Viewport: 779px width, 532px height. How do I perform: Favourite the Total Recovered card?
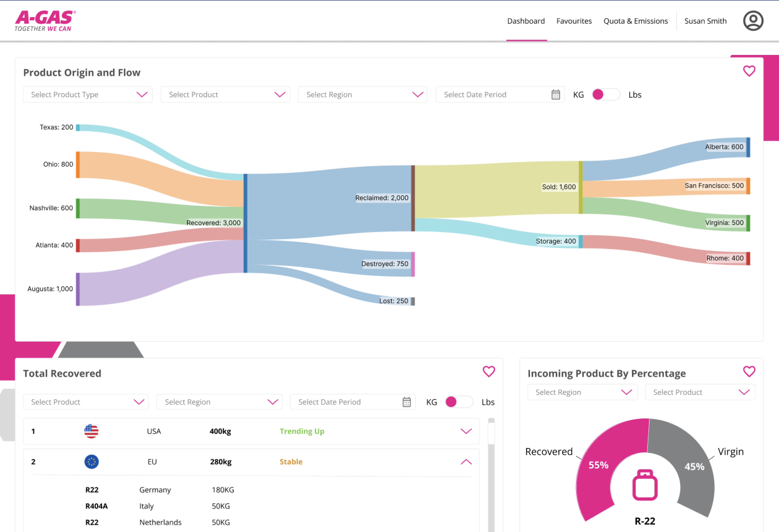pos(488,371)
